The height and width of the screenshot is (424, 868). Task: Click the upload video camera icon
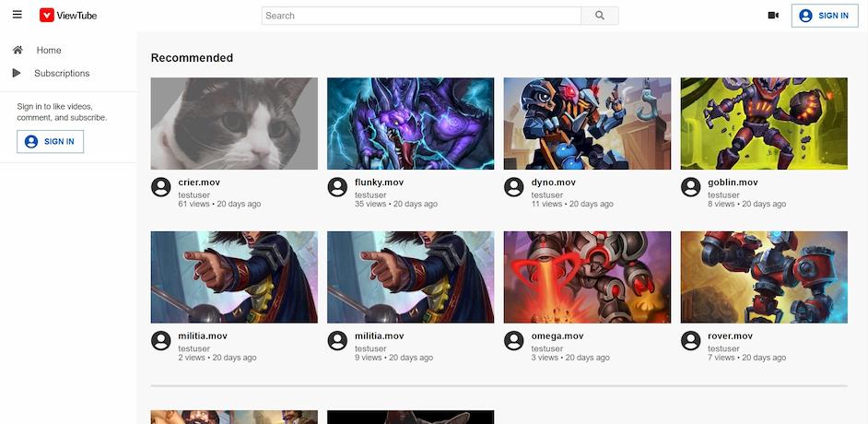pyautogui.click(x=773, y=16)
